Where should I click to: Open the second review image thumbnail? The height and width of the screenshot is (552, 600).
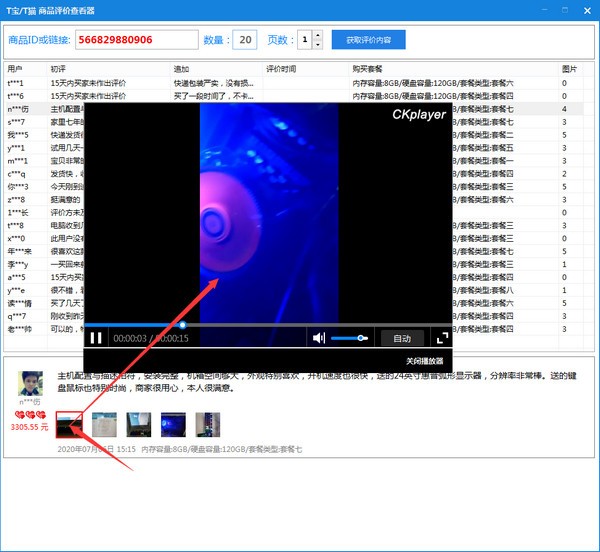tap(104, 424)
